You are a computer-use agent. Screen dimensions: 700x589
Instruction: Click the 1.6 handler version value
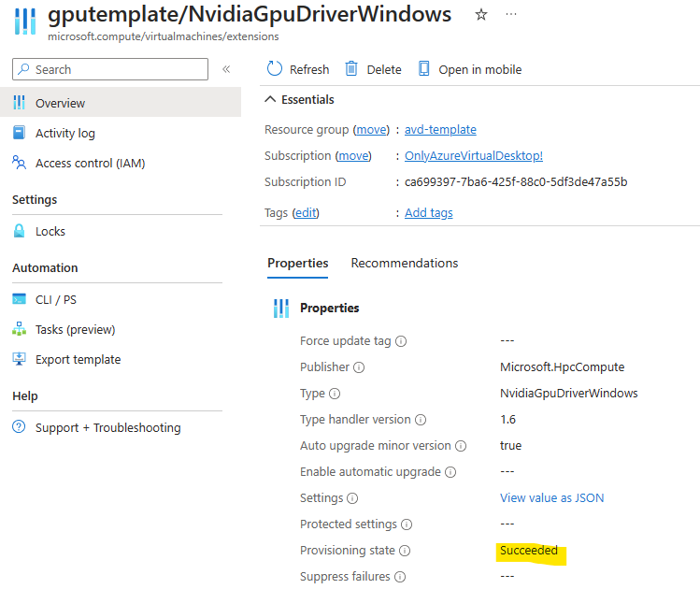[x=507, y=419]
